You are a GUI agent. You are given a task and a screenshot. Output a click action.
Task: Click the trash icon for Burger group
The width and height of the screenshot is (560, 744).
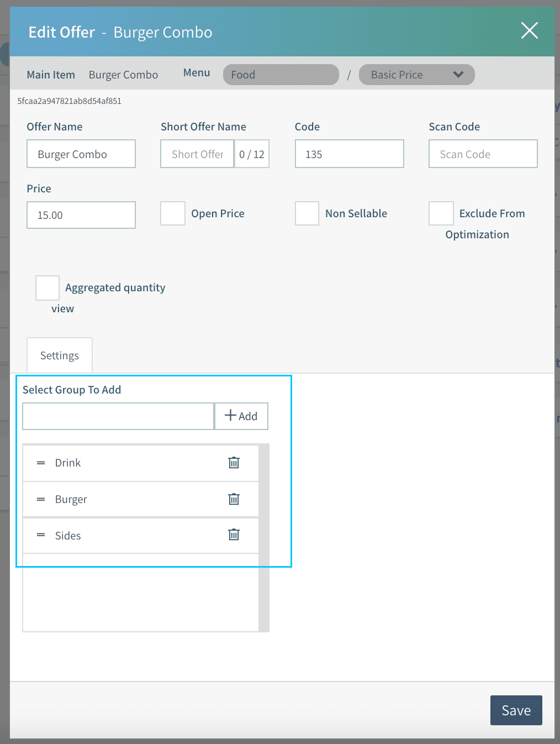[234, 499]
